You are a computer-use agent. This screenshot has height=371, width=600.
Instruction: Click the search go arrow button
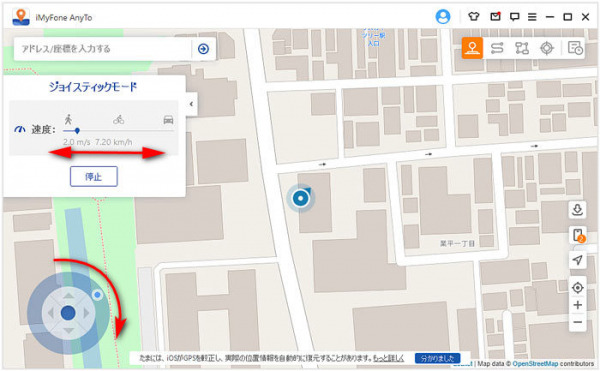pos(203,49)
